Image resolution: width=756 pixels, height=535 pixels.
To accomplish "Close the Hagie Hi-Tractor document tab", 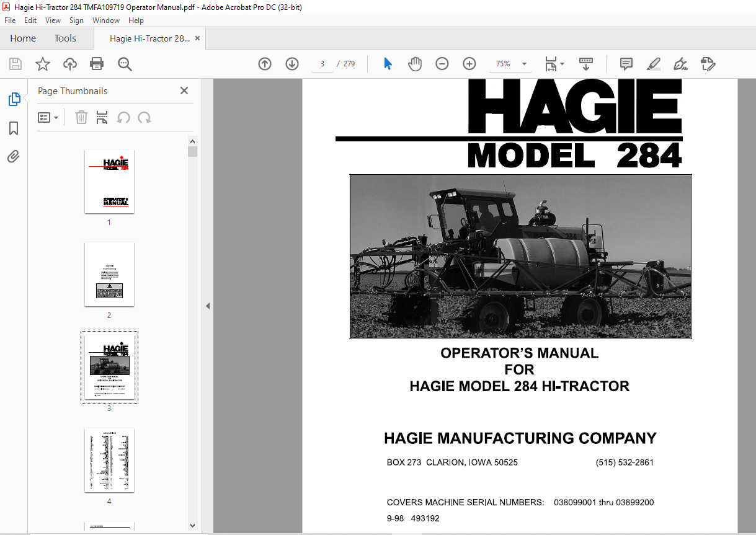I will pyautogui.click(x=198, y=38).
